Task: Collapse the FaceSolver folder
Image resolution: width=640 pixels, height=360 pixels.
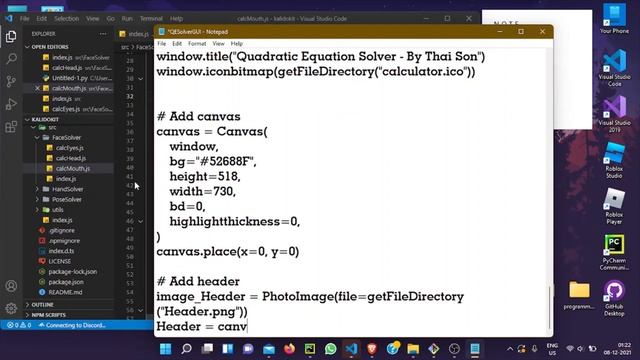Action: (37, 138)
